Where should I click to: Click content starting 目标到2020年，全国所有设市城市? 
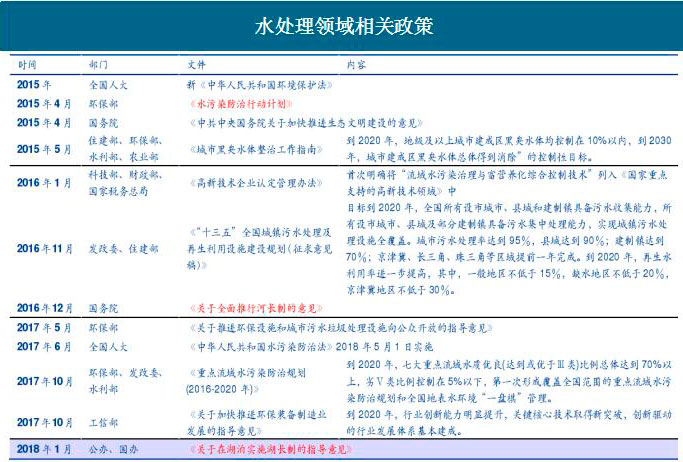[x=509, y=249]
